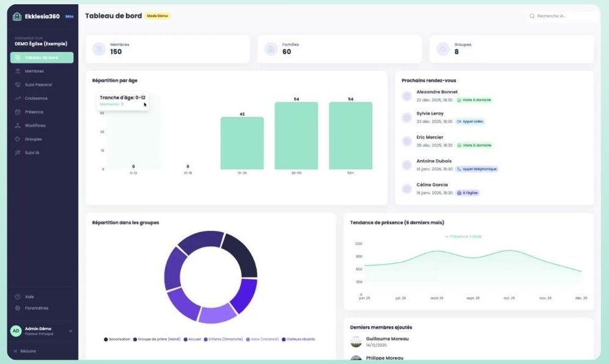Click the Présence calendar icon

pos(18,112)
